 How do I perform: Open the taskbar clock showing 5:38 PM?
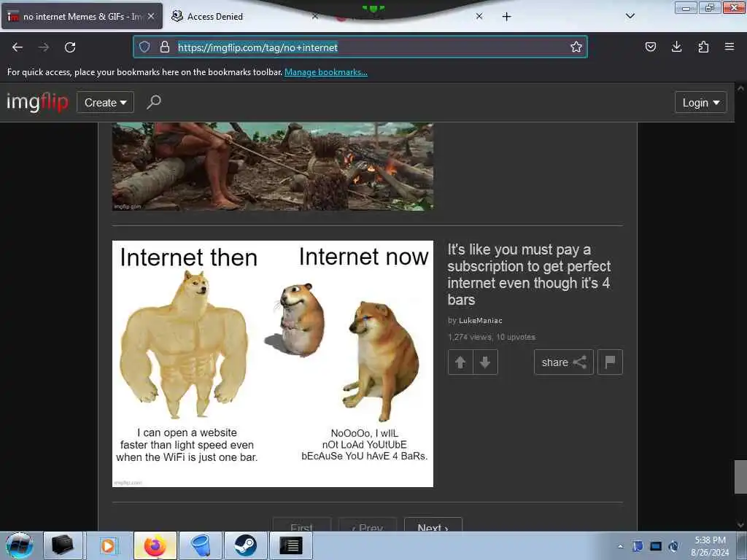[x=710, y=546]
